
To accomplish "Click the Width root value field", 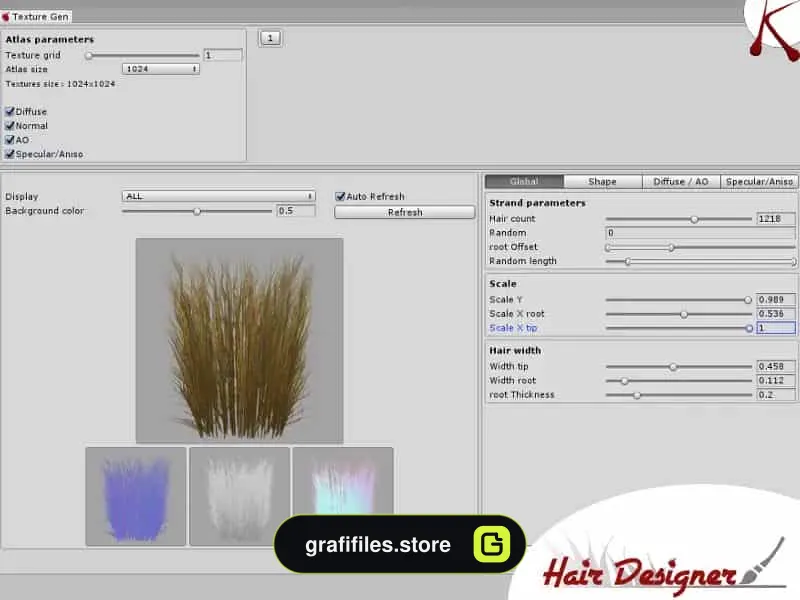I will pos(776,381).
